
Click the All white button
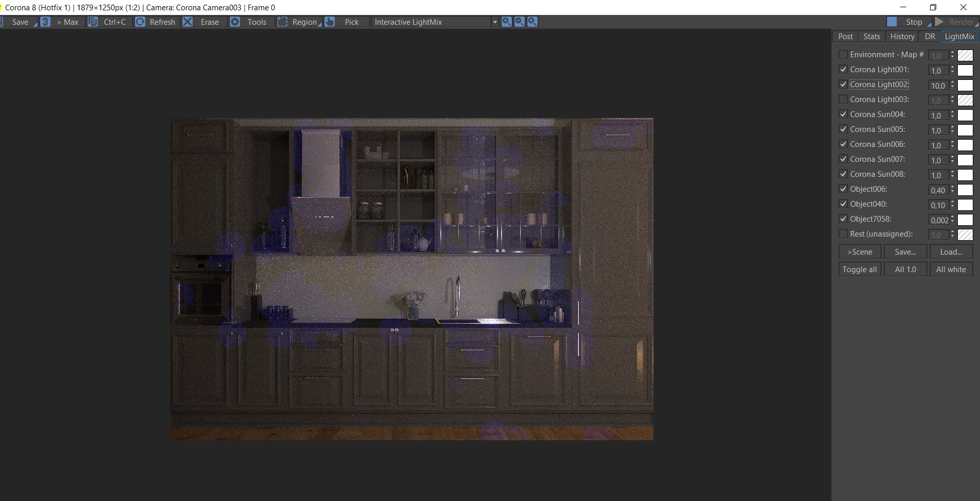[x=951, y=269]
